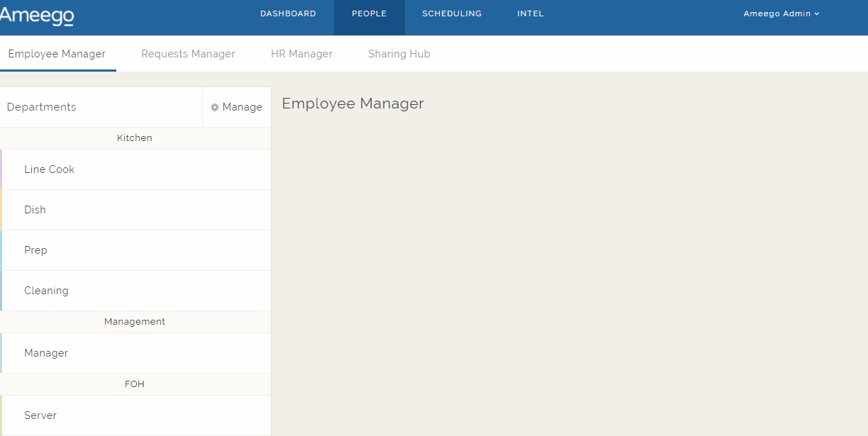Image resolution: width=868 pixels, height=436 pixels.
Task: Select the Line Cook position
Action: 49,169
